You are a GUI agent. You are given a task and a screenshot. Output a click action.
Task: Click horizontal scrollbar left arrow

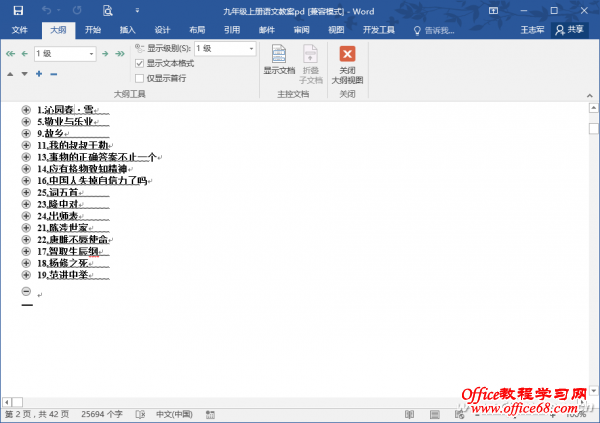7,402
